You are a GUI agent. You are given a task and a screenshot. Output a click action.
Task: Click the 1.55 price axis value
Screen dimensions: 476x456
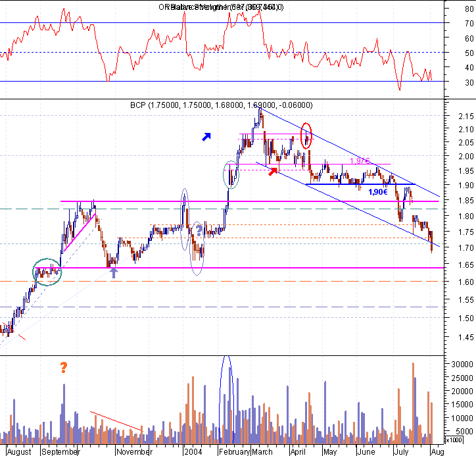pos(466,300)
